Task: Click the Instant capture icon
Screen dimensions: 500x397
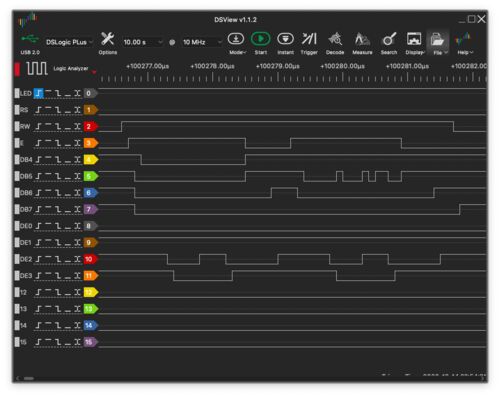Action: (285, 39)
